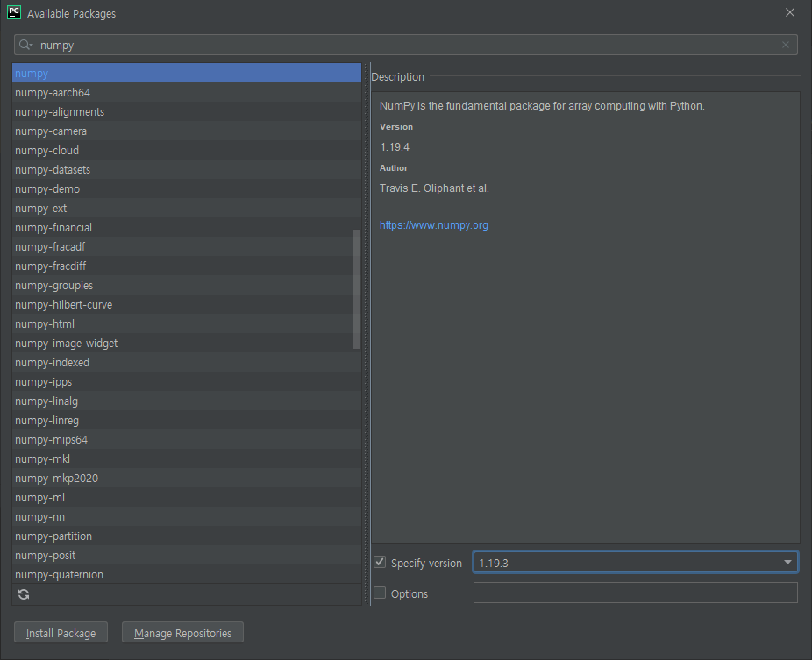
Task: Click author name Travis E. Oliphant
Action: click(x=434, y=188)
